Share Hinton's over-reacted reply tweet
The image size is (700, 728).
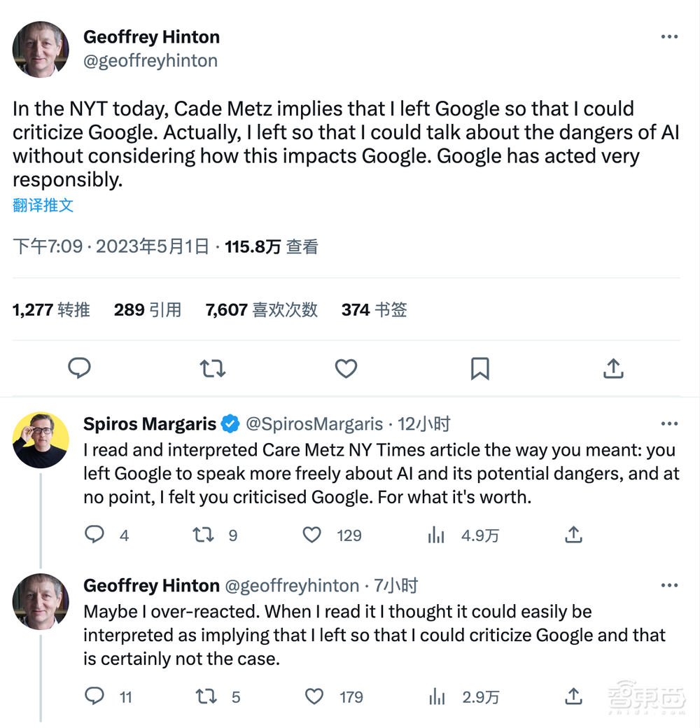[573, 696]
